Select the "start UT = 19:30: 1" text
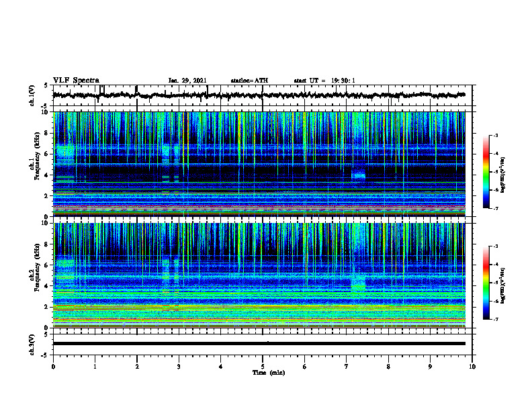The width and height of the screenshot is (532, 411). click(x=324, y=81)
